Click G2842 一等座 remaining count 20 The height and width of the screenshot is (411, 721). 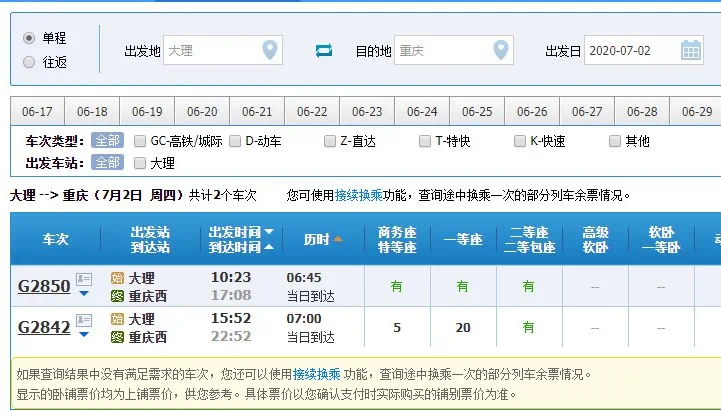[x=463, y=327]
